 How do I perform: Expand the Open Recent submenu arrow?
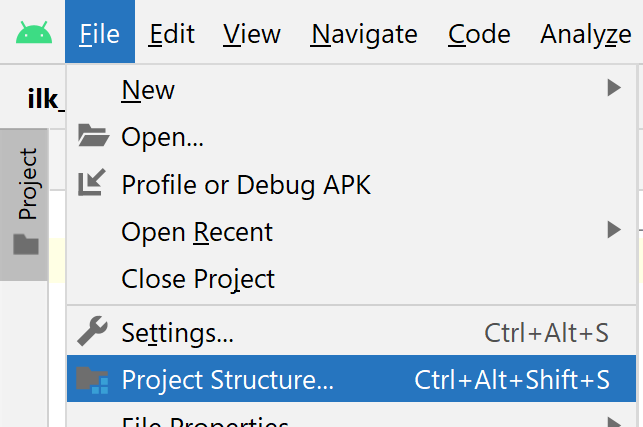pyautogui.click(x=614, y=230)
